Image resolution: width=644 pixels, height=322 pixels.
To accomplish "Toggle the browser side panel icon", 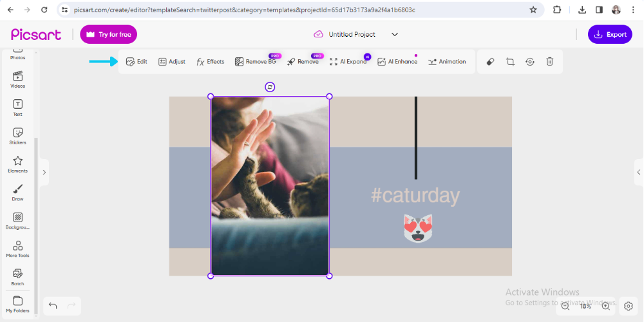I will tap(599, 10).
